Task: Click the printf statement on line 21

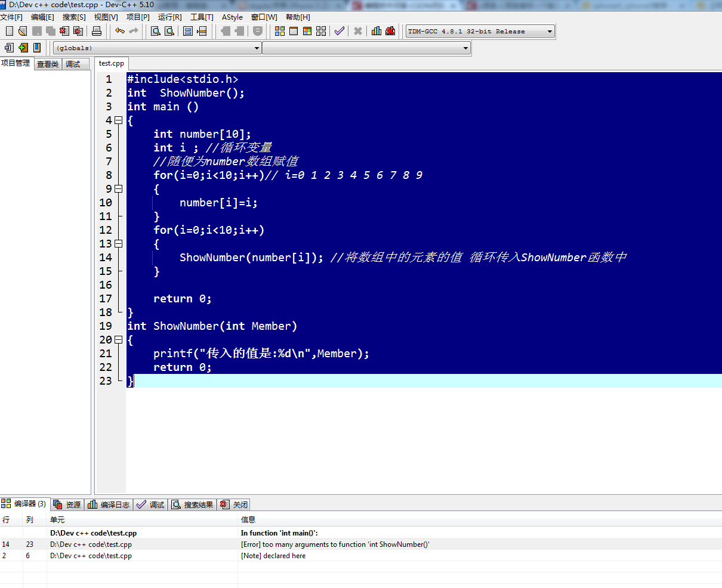Action: coord(261,354)
